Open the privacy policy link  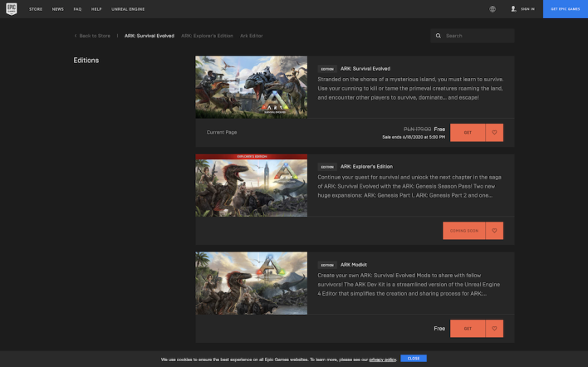point(383,360)
